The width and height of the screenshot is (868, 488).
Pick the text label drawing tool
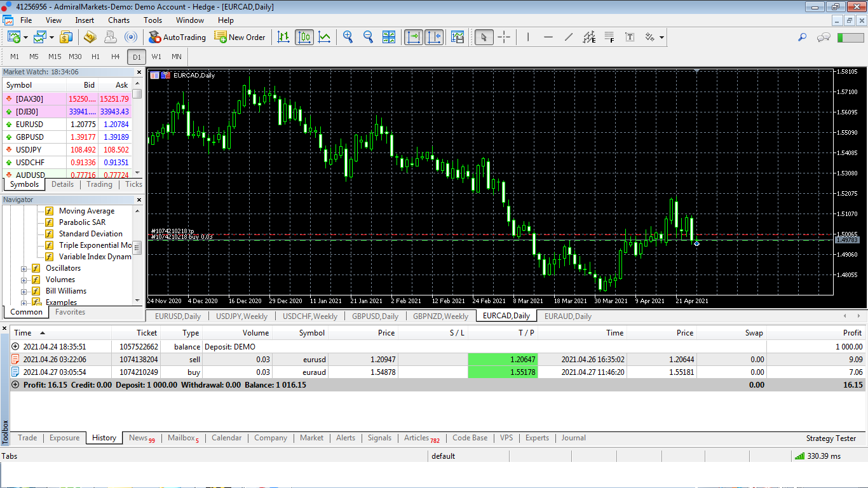(x=630, y=37)
